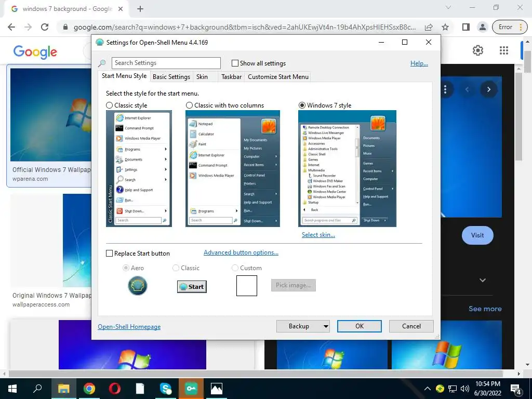Open the Windows Start button on the taskbar
This screenshot has height=399, width=532.
(12, 389)
